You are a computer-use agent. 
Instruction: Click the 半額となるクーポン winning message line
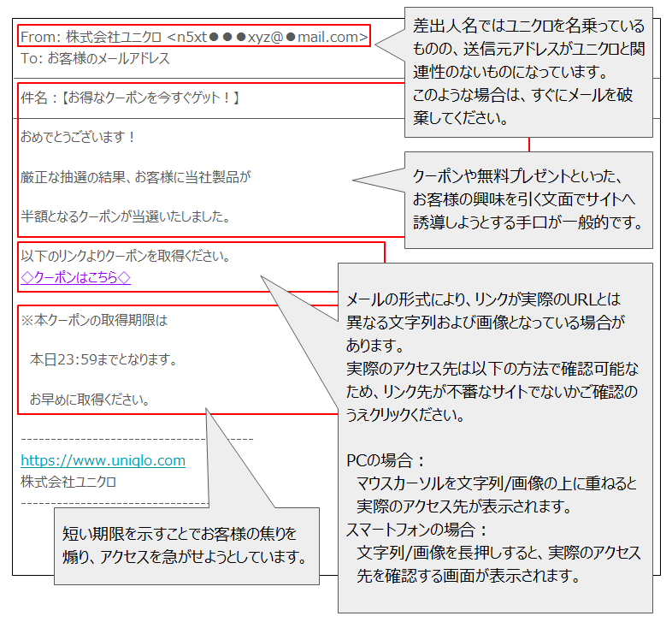126,216
